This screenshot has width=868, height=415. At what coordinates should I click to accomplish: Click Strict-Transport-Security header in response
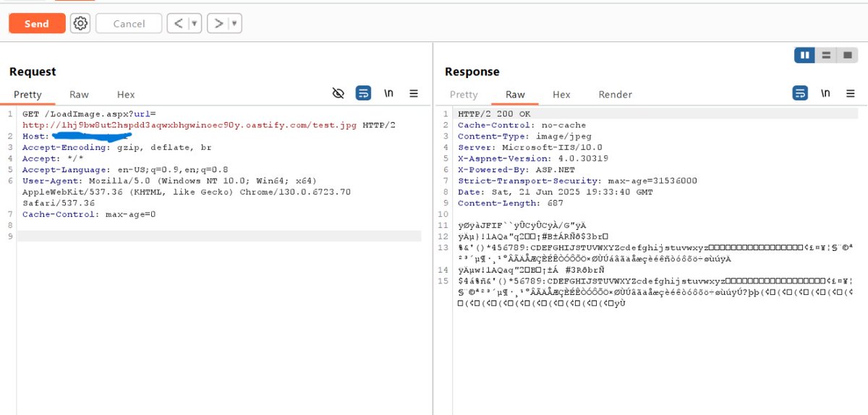pos(577,181)
